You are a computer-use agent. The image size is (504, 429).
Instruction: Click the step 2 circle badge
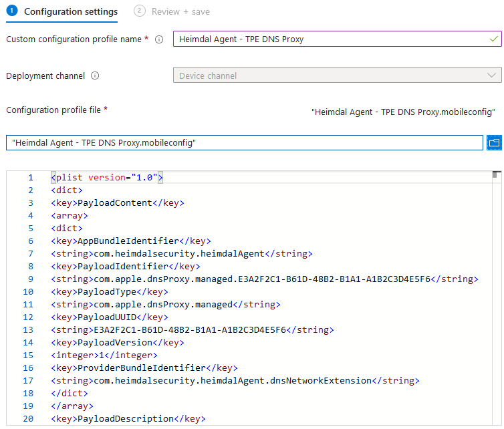[139, 11]
